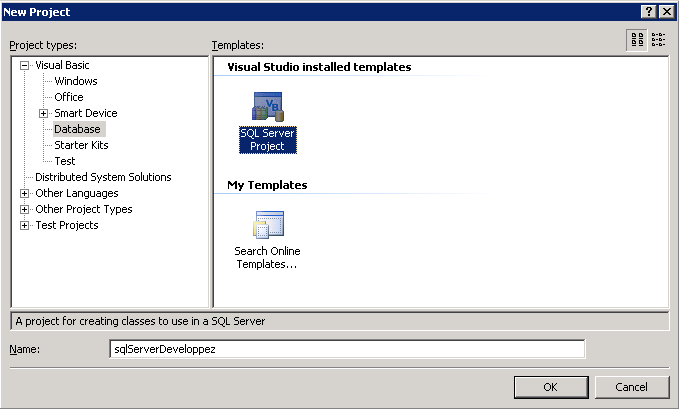Collapse the Visual Basic tree node

[x=25, y=65]
